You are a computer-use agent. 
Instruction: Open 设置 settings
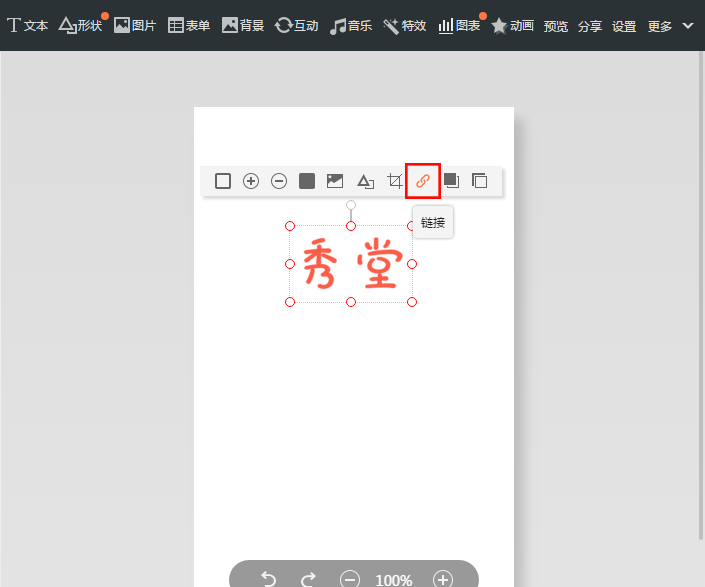click(624, 26)
